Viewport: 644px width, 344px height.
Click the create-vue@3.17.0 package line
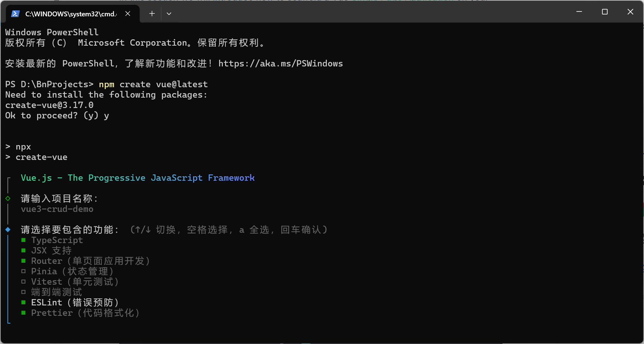pos(49,105)
